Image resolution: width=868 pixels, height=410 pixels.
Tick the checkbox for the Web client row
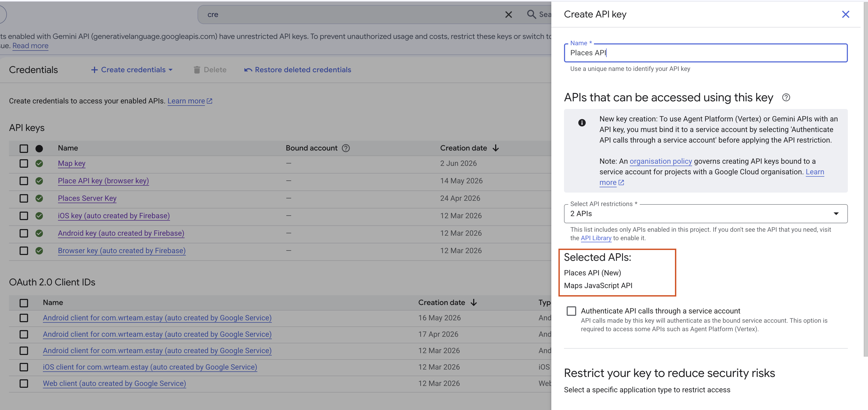pyautogui.click(x=24, y=383)
